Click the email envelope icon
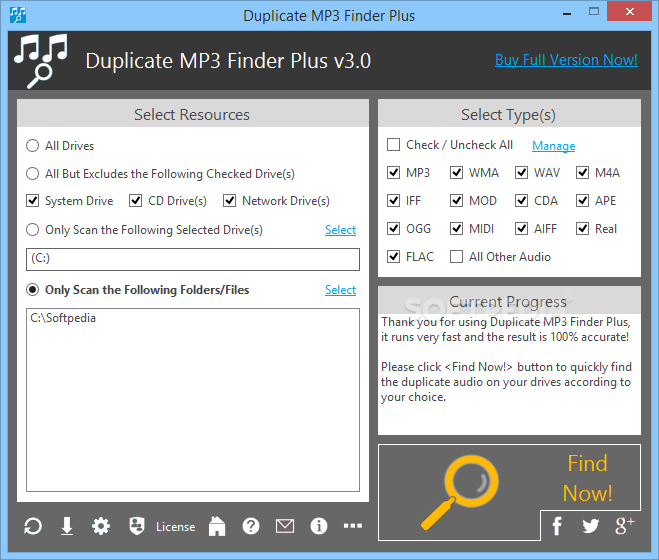659x560 pixels. tap(285, 526)
